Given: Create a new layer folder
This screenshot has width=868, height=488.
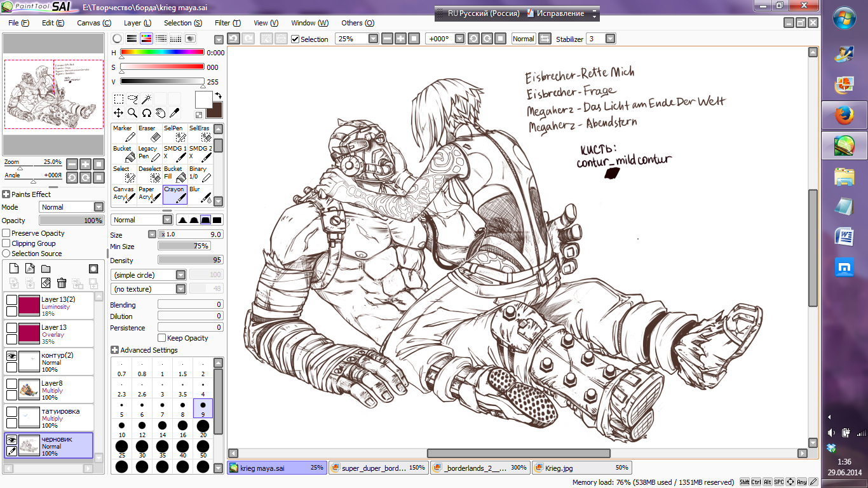Looking at the screenshot, I should (46, 269).
